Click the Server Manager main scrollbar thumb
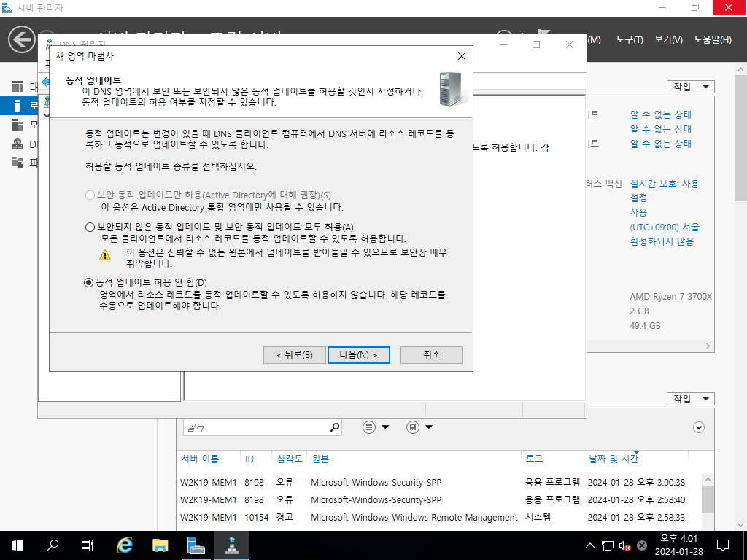The width and height of the screenshot is (747, 560). pos(740,137)
